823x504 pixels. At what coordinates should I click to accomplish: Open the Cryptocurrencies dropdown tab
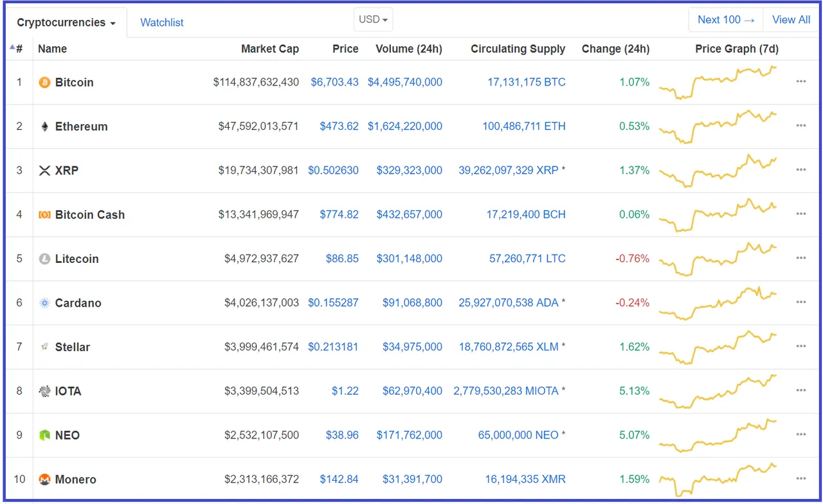click(x=66, y=22)
